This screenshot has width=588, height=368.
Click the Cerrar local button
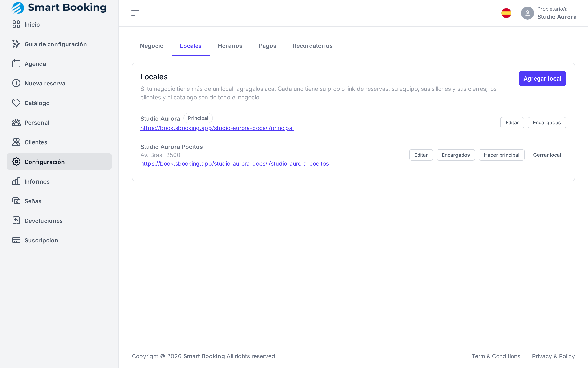[547, 155]
